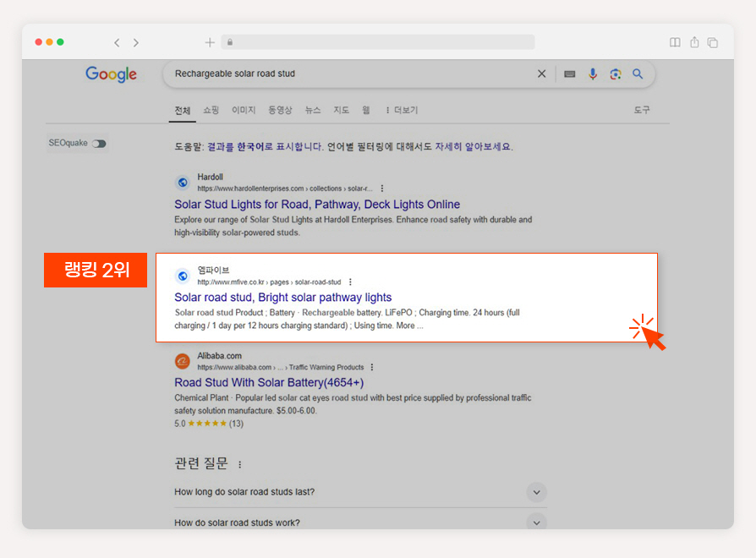Open options beside 관련 질문 heading
The image size is (756, 558).
coord(239,464)
